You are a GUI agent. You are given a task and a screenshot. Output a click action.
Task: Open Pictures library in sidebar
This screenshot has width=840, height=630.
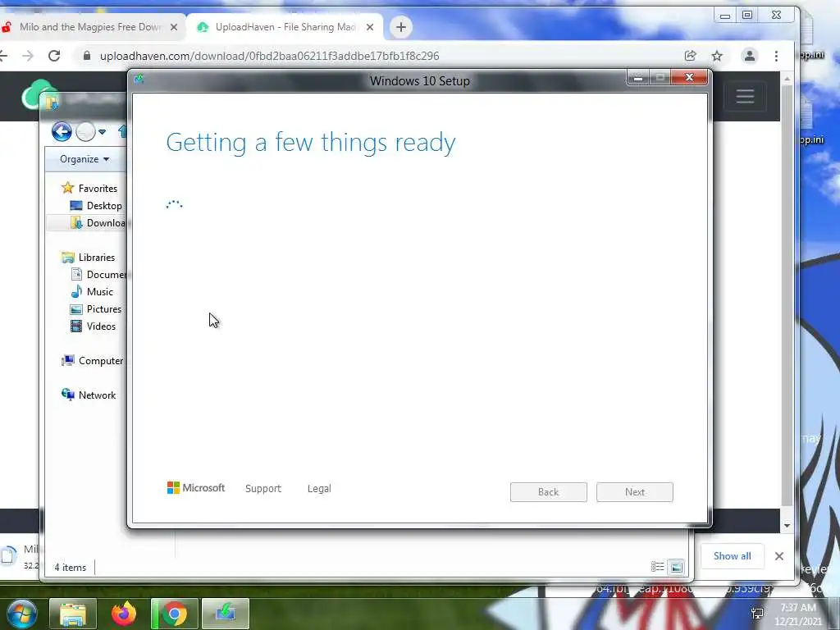[x=97, y=309]
